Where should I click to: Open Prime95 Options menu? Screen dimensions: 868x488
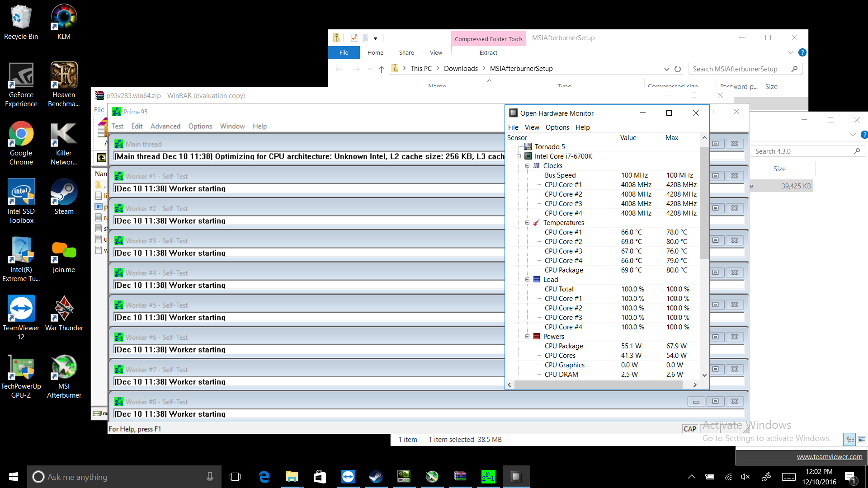click(200, 127)
